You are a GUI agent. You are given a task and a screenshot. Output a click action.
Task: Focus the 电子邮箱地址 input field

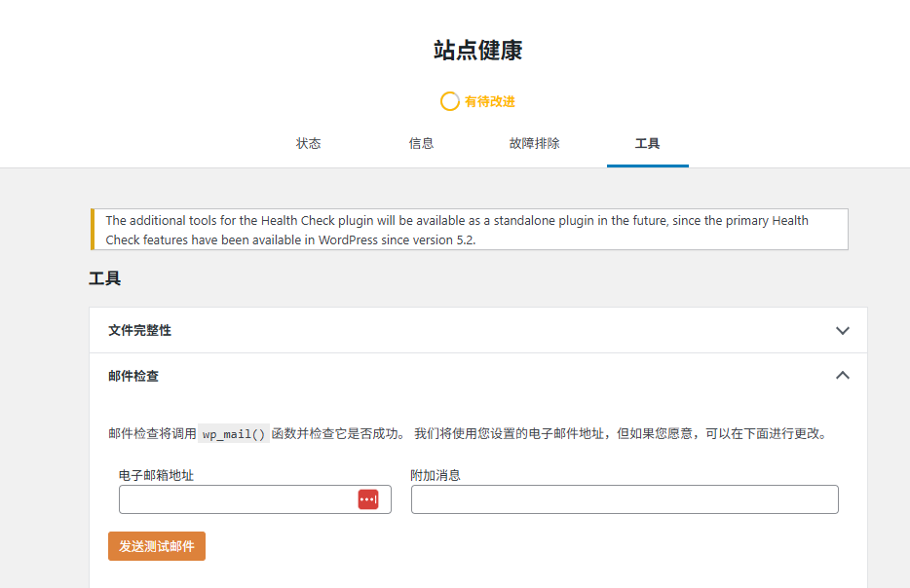236,499
